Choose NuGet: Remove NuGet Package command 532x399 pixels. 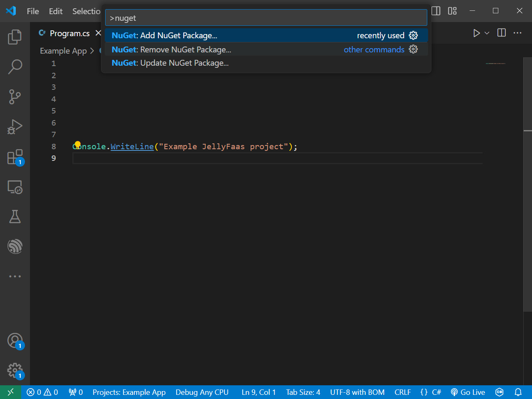[266, 49]
